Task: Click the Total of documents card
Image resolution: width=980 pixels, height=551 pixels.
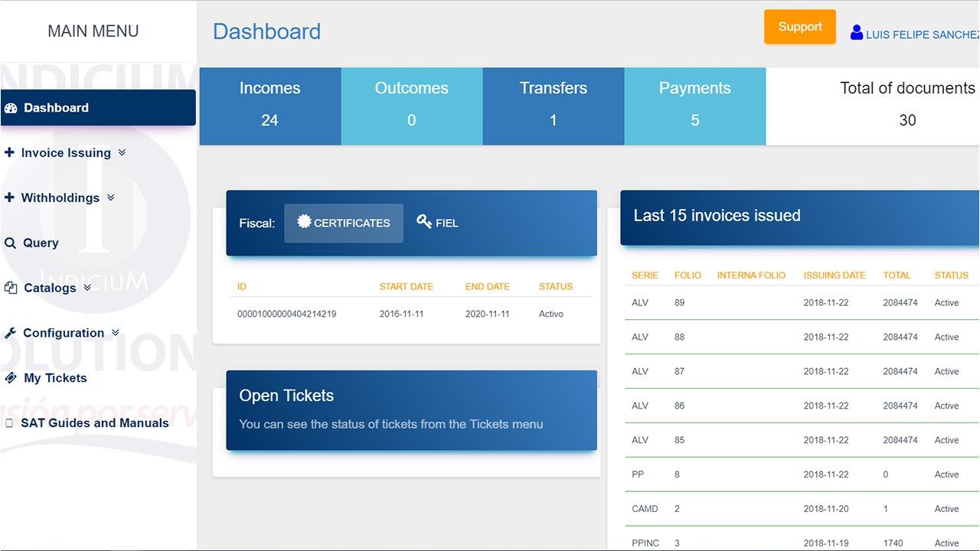Action: (x=873, y=106)
